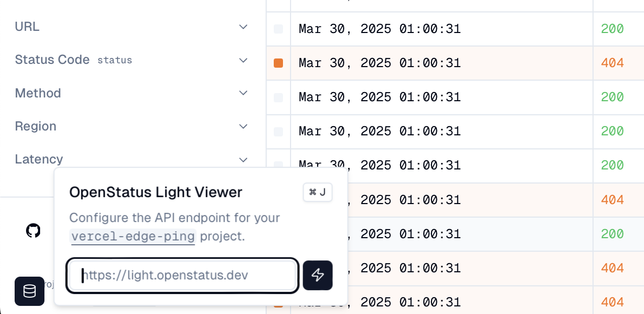
Task: Click the ⌘J shortcut badge
Action: tap(318, 192)
